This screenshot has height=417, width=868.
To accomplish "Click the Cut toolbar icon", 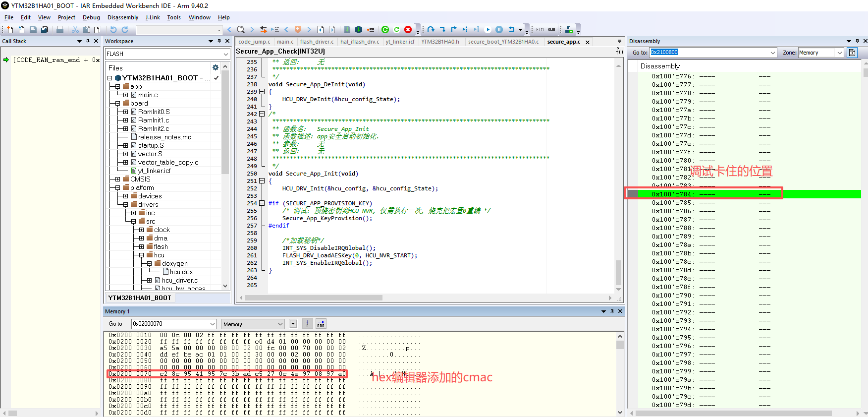I will (75, 30).
